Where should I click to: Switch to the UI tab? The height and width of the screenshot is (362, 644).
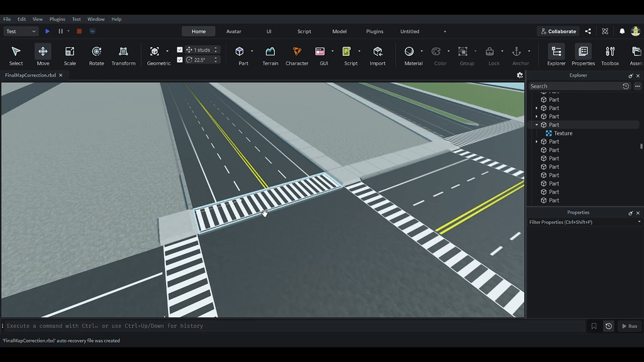pos(269,31)
